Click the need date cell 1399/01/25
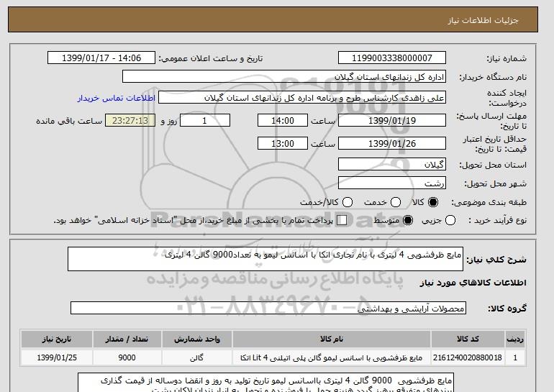Viewport: 554px width, 392px height. coord(57,357)
